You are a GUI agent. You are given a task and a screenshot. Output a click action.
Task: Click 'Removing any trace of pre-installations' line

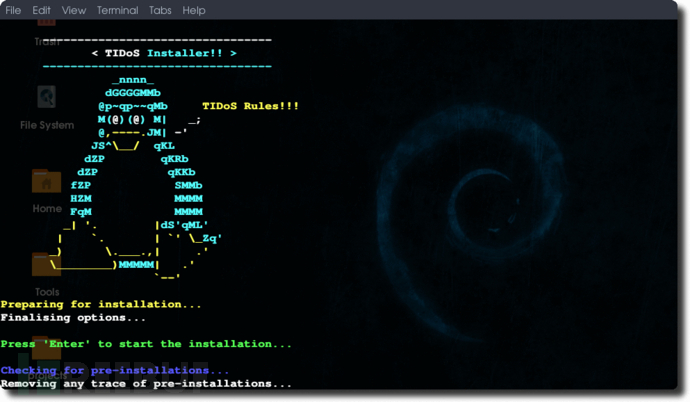(146, 384)
